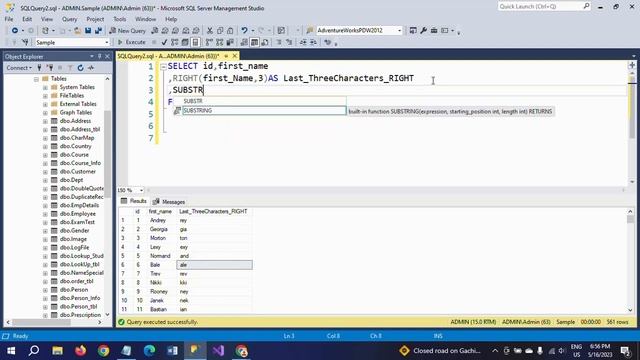Viewport: 640px width, 360px height.
Task: Switch to the Messages tab
Action: 169,202
